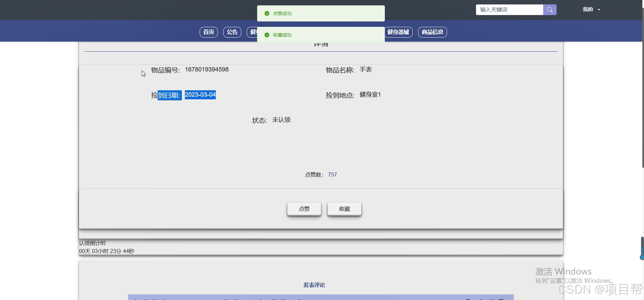The width and height of the screenshot is (644, 300).
Task: Click the status value 未认领
Action: coord(281,120)
